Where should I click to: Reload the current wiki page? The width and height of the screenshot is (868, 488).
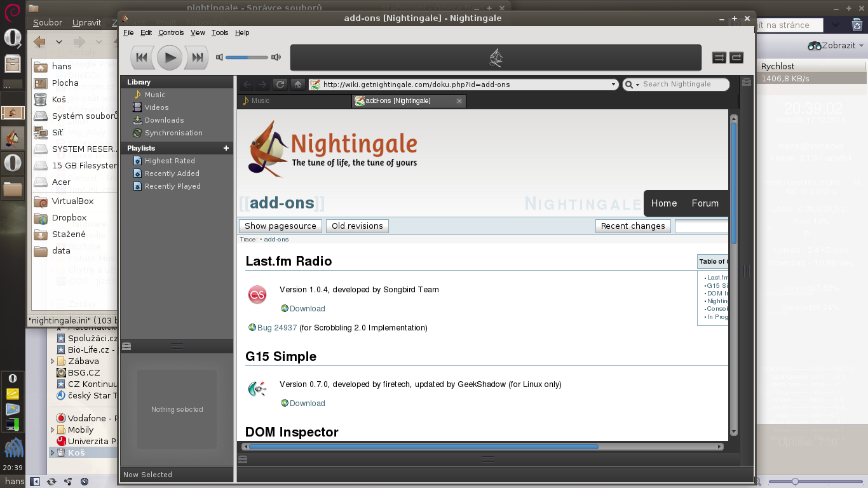pyautogui.click(x=280, y=85)
